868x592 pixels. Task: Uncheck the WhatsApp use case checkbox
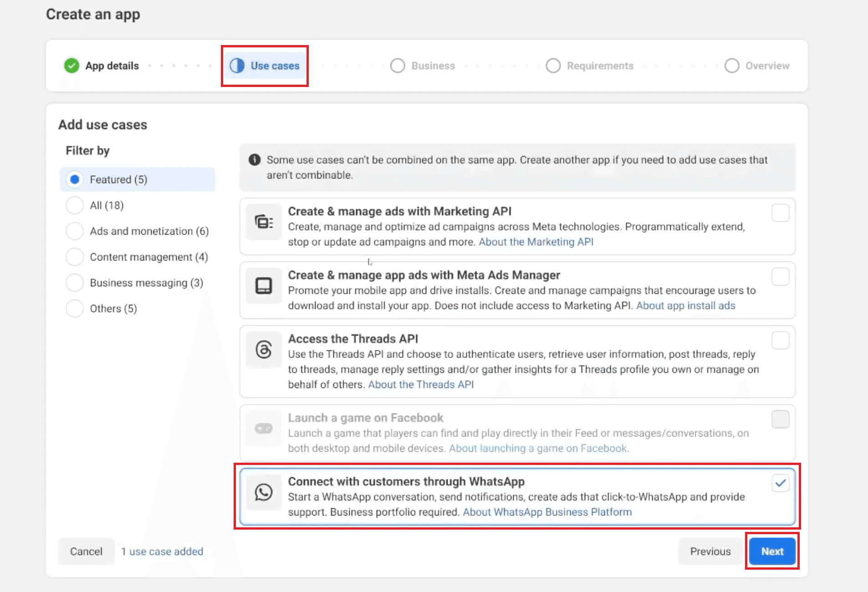(x=781, y=483)
